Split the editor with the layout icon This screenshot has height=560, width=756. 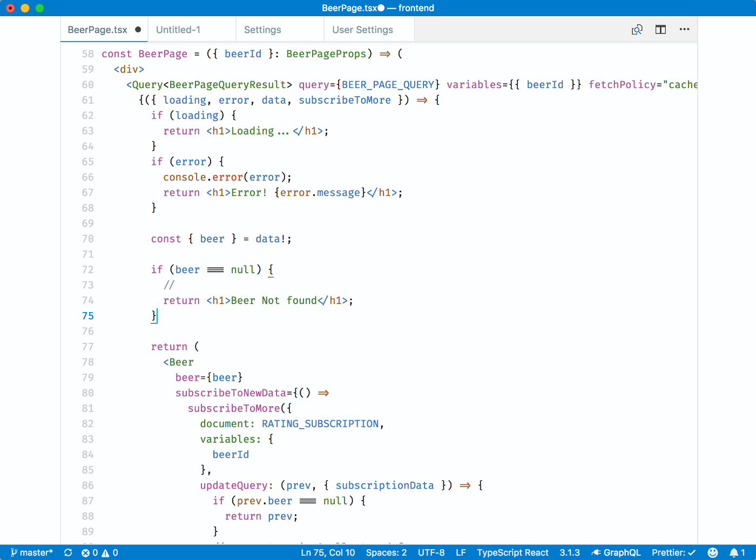click(x=660, y=30)
